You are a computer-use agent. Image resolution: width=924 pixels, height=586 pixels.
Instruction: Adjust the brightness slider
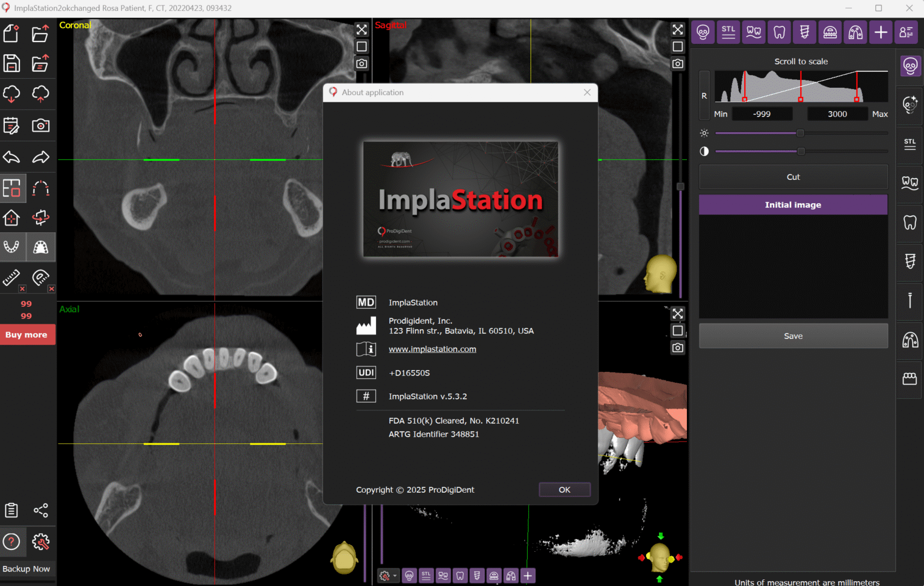click(x=800, y=133)
